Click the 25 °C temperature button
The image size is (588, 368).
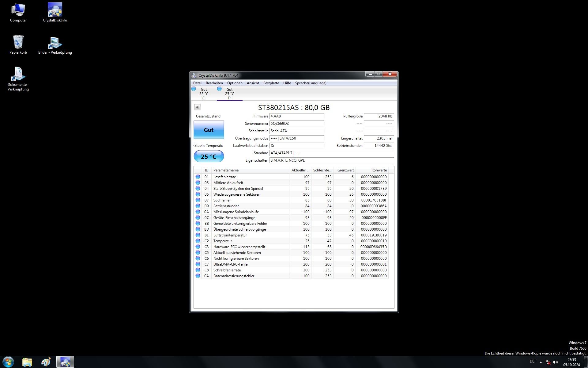[209, 157]
